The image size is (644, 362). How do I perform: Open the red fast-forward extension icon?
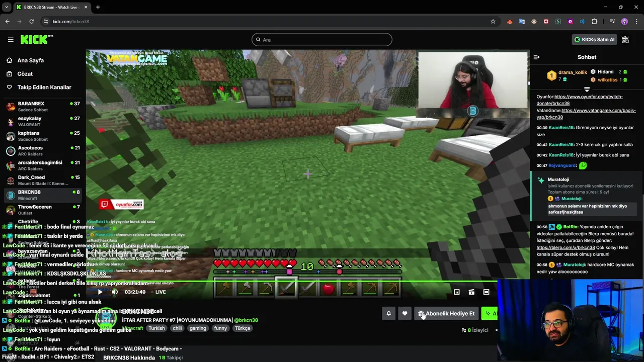click(x=546, y=21)
